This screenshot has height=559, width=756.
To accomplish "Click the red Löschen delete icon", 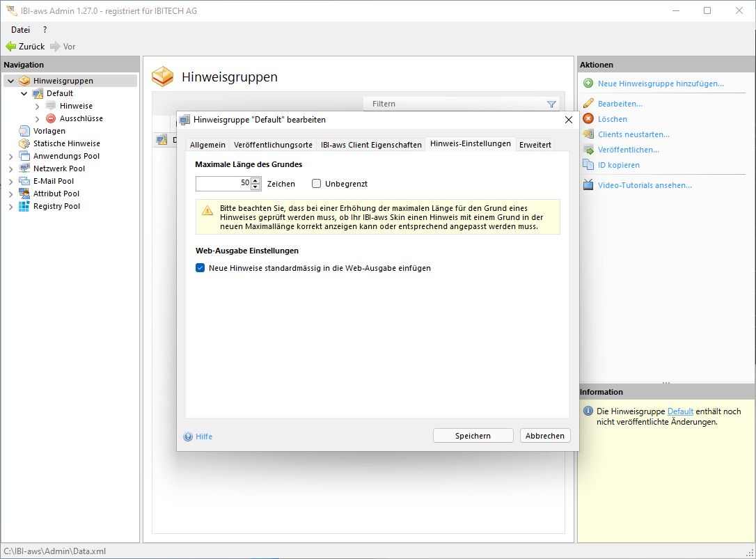I will coord(588,119).
